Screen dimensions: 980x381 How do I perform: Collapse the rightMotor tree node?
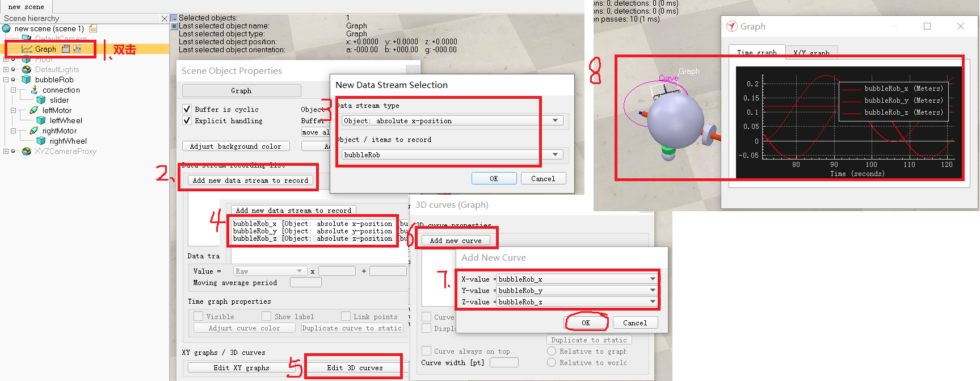13,131
